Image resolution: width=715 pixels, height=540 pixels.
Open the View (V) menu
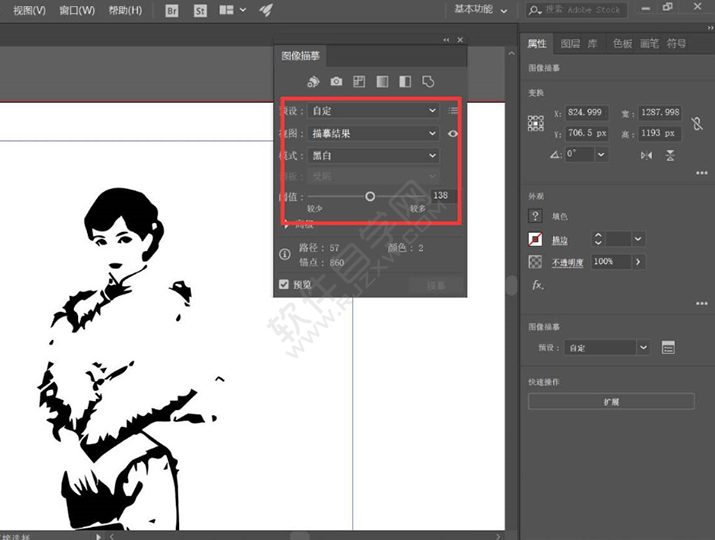29,10
